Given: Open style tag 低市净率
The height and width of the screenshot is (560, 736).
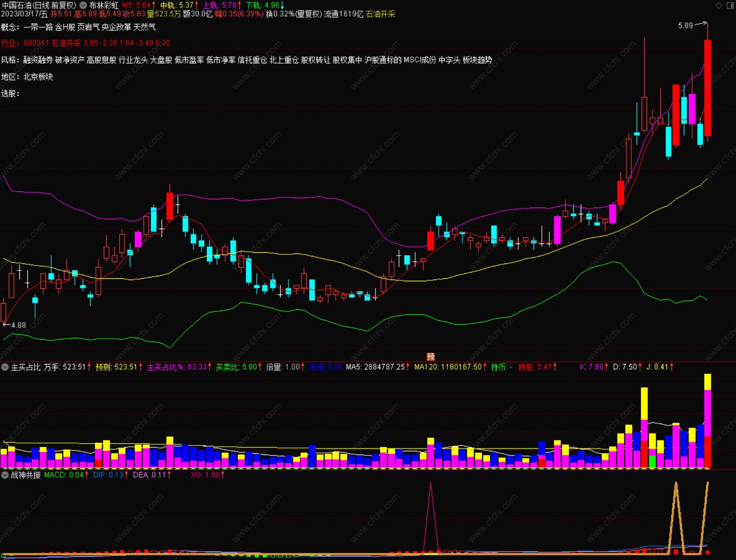Looking at the screenshot, I should pyautogui.click(x=221, y=60).
